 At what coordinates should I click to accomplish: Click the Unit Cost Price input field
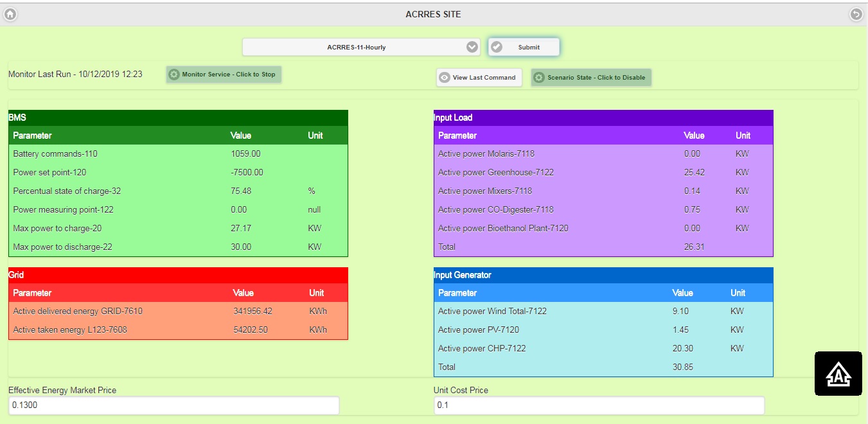click(599, 405)
